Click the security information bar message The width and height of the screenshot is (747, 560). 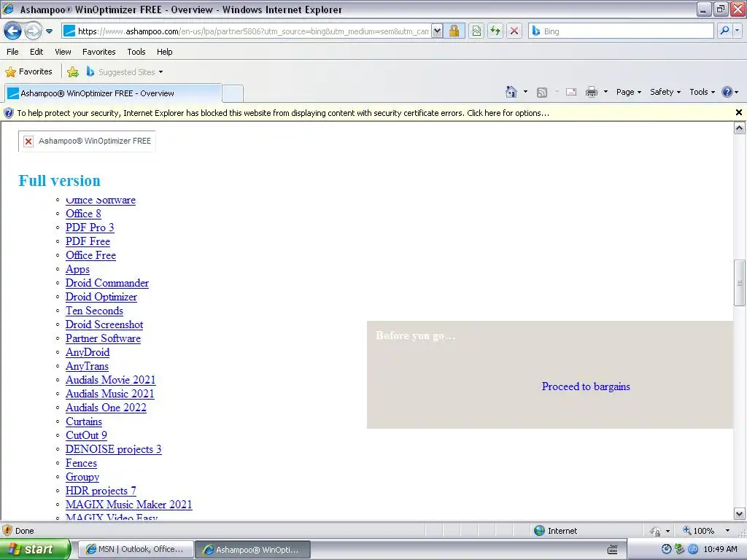(x=283, y=113)
